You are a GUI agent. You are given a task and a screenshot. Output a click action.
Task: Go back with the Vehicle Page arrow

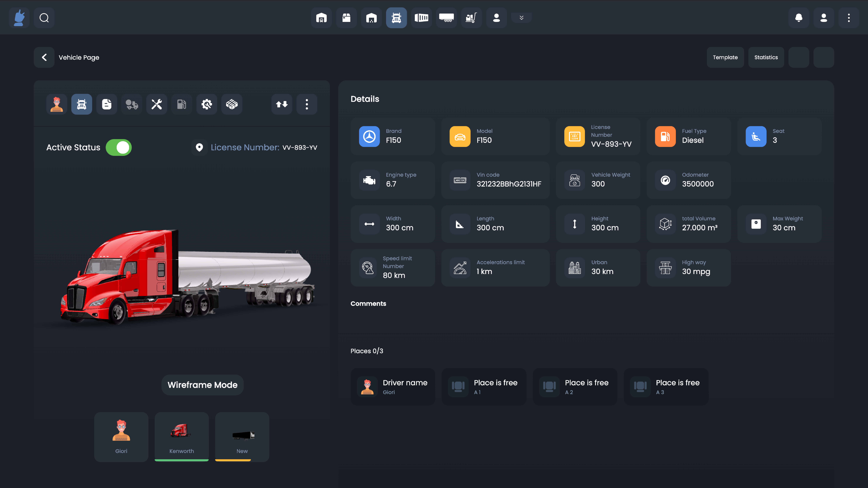tap(44, 57)
